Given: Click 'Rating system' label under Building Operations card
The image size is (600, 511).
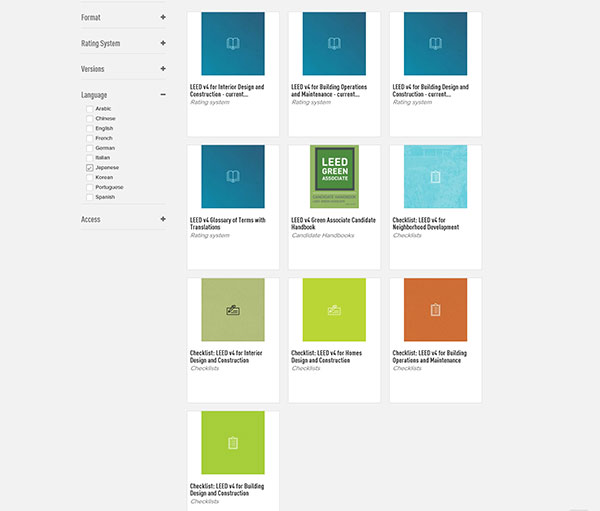Looking at the screenshot, I should click(311, 102).
